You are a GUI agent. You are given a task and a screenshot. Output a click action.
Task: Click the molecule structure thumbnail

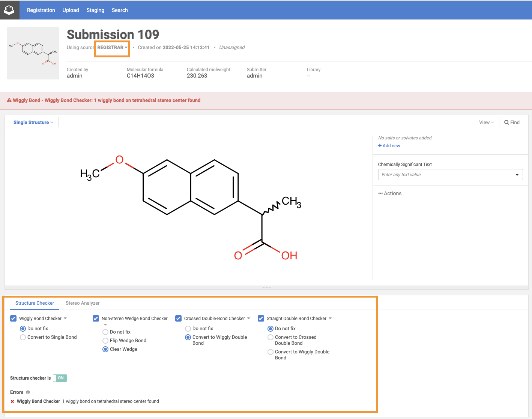[33, 53]
